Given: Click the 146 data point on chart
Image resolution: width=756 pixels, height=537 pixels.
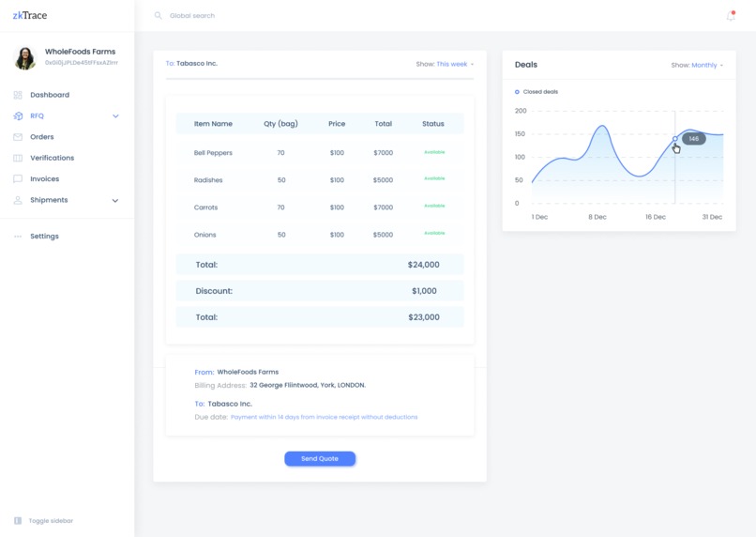Looking at the screenshot, I should point(675,139).
